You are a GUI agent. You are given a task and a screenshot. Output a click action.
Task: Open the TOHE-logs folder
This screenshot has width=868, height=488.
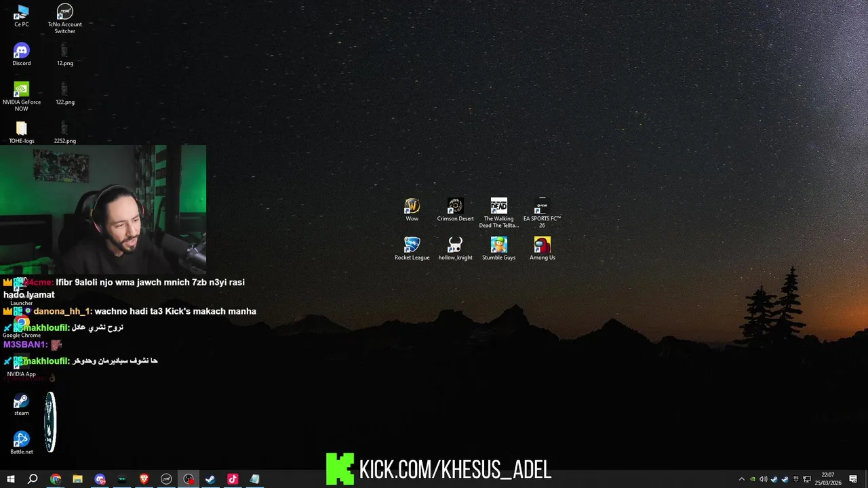[x=22, y=133]
